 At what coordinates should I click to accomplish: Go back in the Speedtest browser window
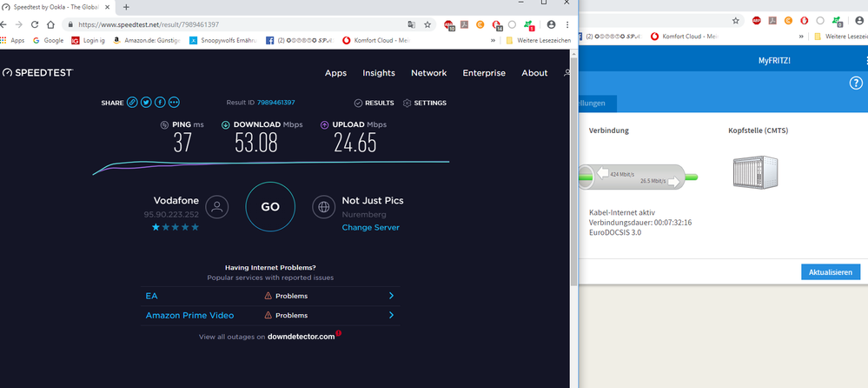coord(3,24)
